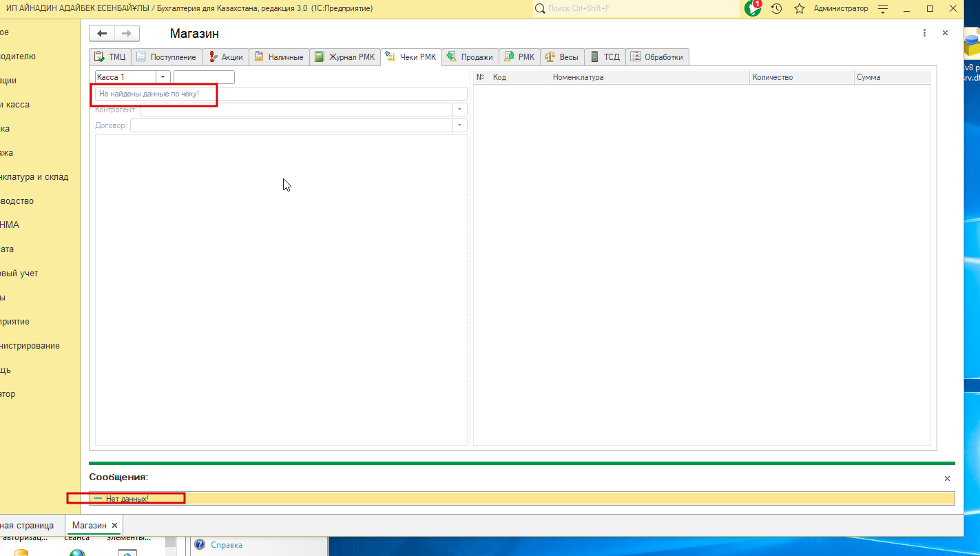Select the Чеки РМК tab
Image resolution: width=980 pixels, height=556 pixels.
point(411,57)
